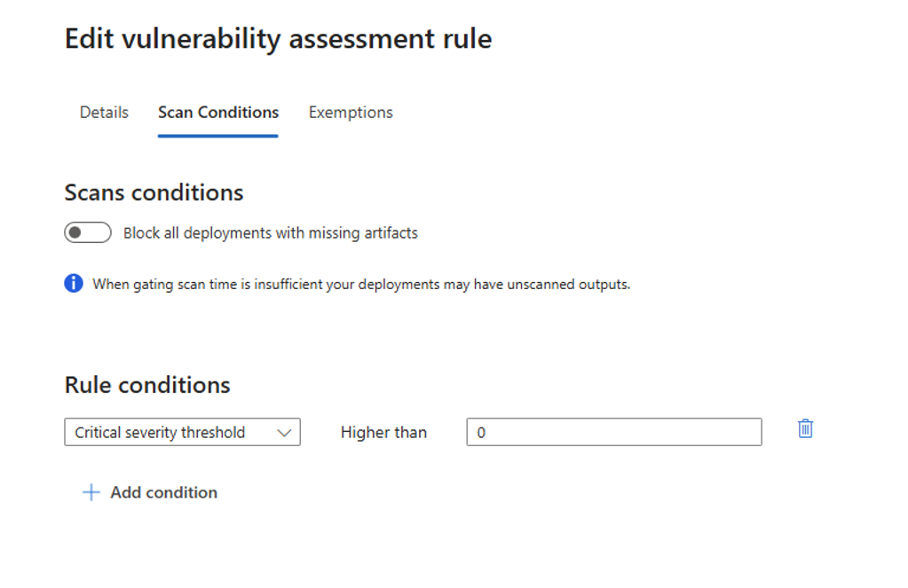Click the 'Rule conditions' heading
Screen dimensions: 908x588
coord(147,385)
